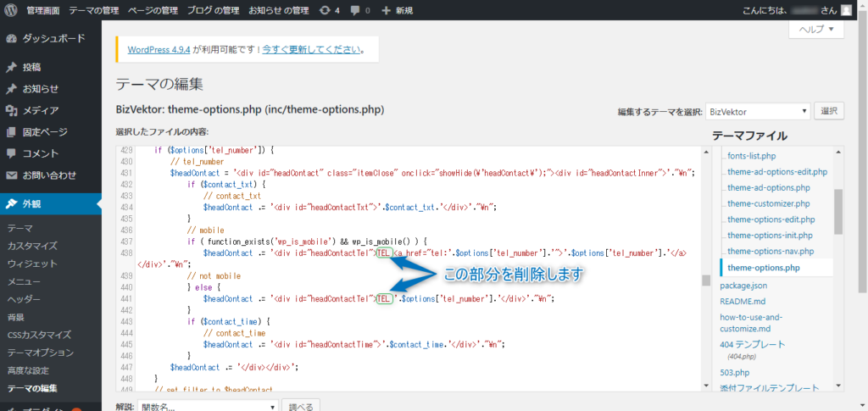Screen dimensions: 868x411
Task: Open theme-options-edit.php file
Action: click(771, 219)
